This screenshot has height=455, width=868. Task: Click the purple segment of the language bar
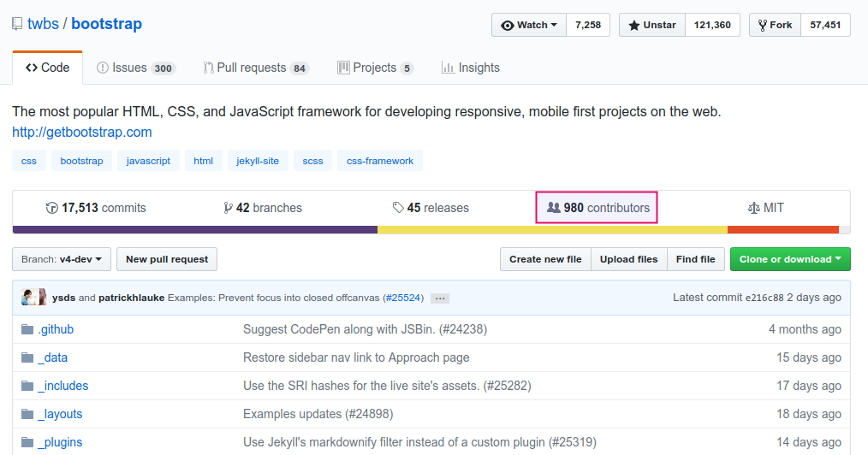click(x=195, y=229)
